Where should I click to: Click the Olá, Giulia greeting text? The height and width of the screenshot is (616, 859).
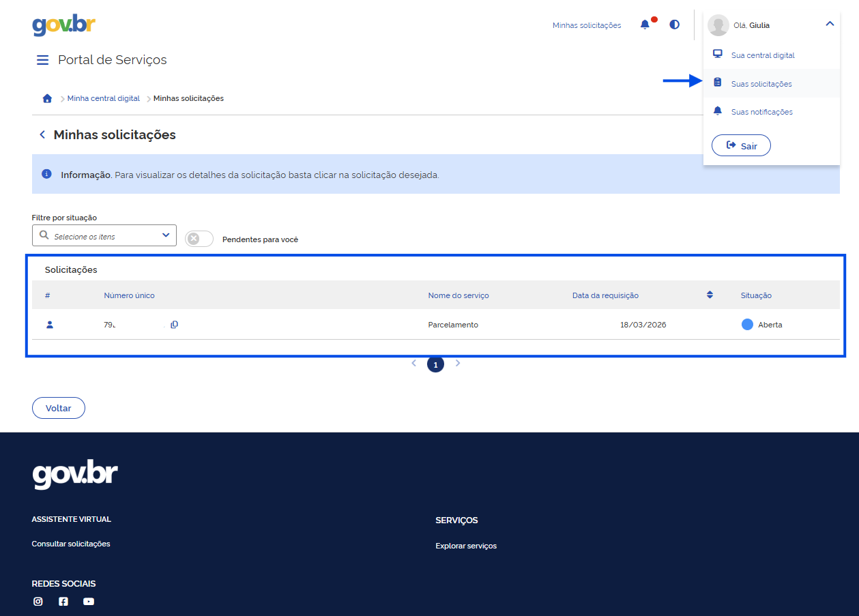click(x=752, y=25)
